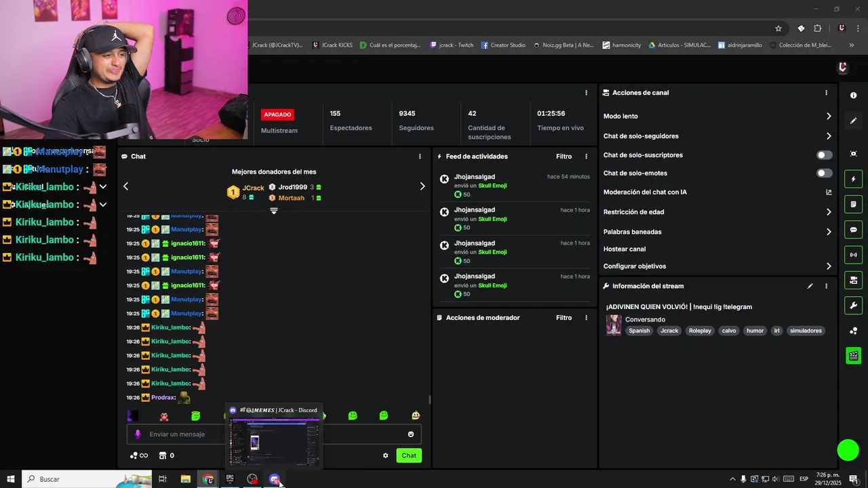This screenshot has height=488, width=868.
Task: Click the Kick logo in the header
Action: (x=842, y=67)
